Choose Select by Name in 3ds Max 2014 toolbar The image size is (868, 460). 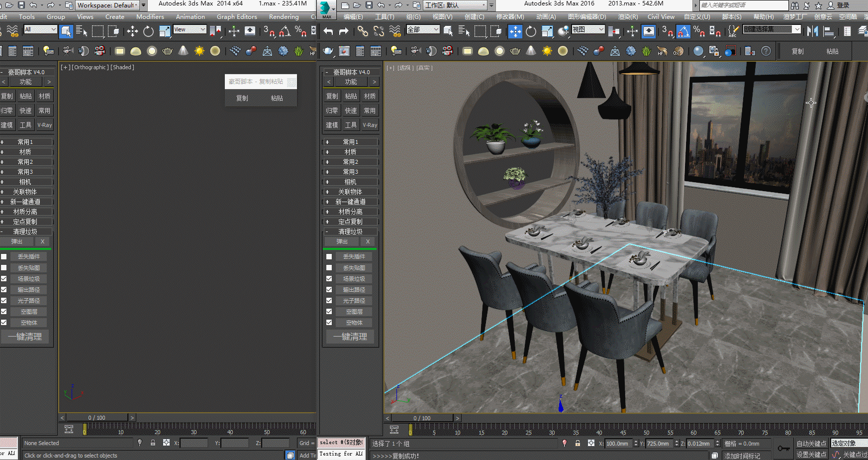tap(82, 31)
